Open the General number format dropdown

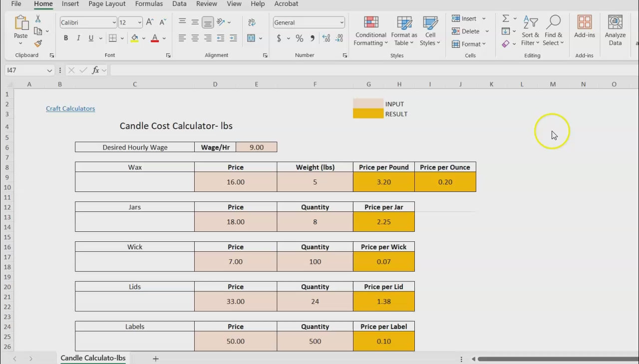(341, 22)
